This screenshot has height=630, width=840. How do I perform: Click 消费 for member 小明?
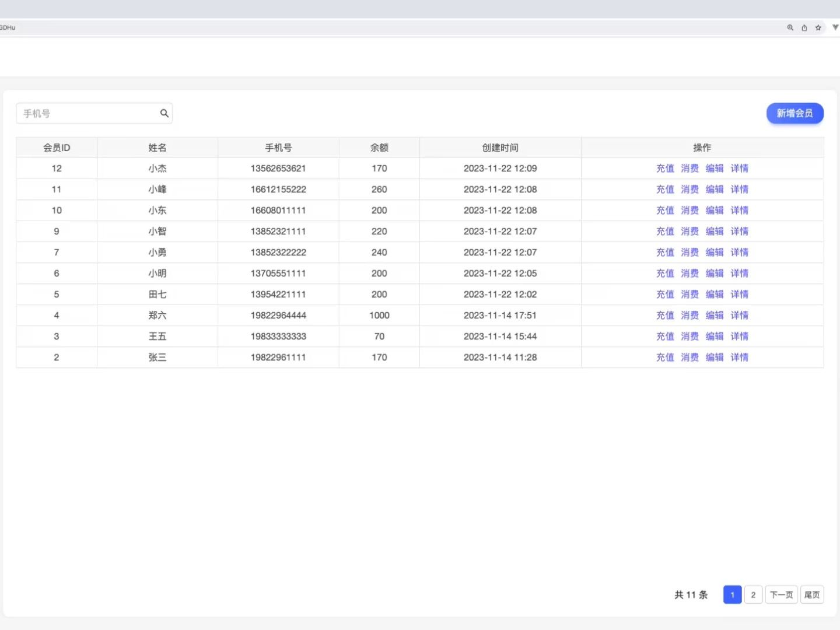[x=689, y=273]
